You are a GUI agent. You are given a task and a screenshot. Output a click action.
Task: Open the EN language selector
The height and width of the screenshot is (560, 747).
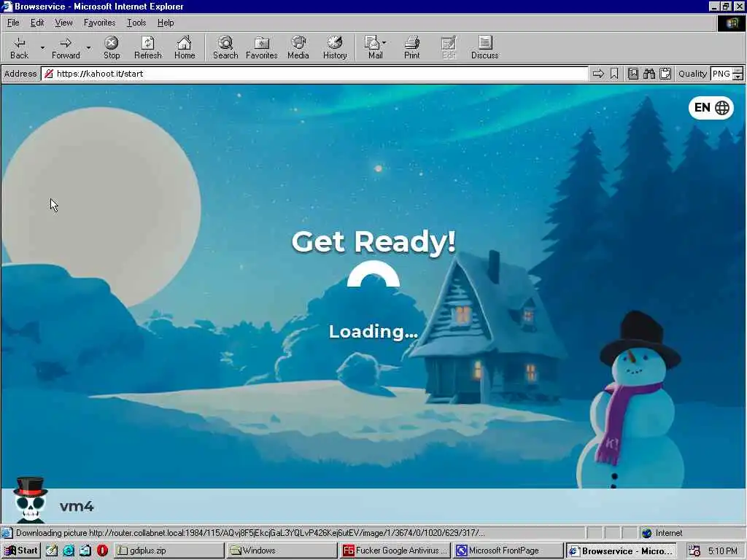(x=711, y=108)
